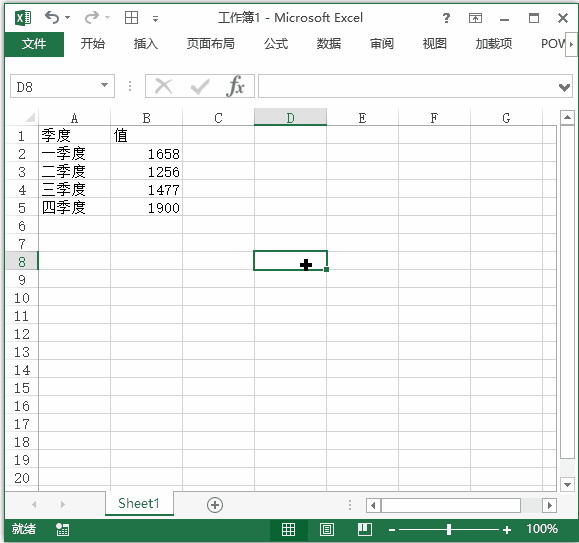
Task: Click the Redo arrow icon
Action: pyautogui.click(x=92, y=17)
